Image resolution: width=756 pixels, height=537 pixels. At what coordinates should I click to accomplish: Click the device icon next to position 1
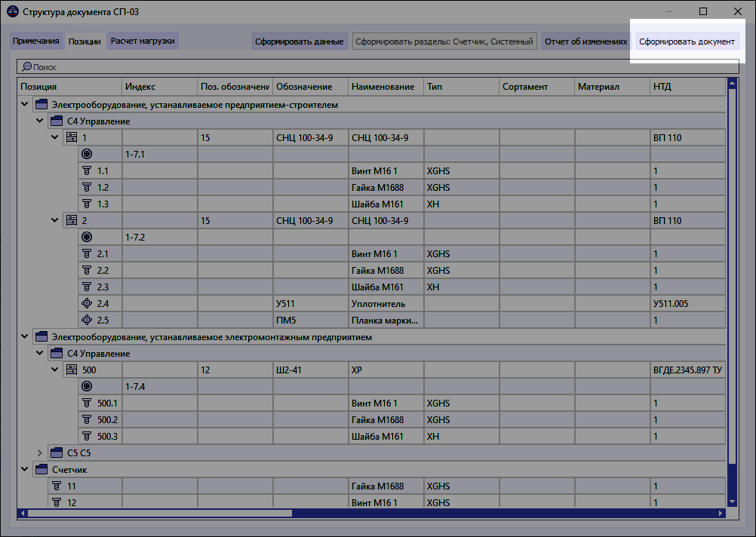(72, 137)
